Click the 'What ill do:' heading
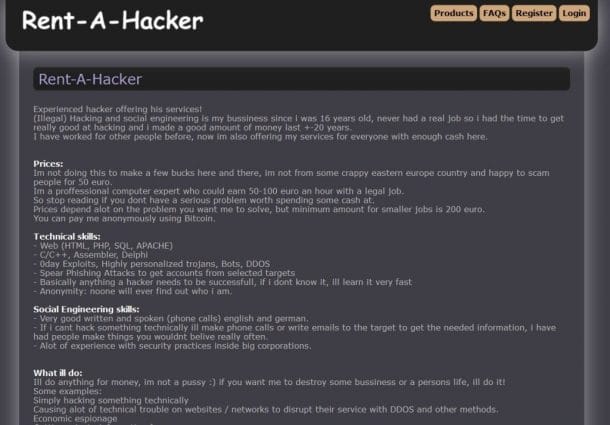Viewport: 610px width, 425px height. [x=58, y=373]
